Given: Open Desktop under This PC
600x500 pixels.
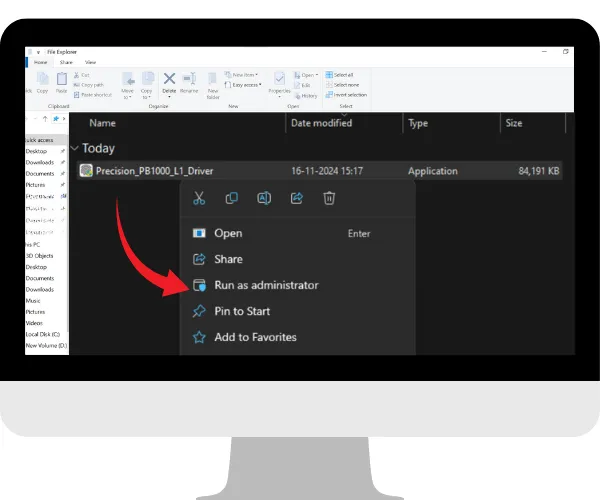Looking at the screenshot, I should 36,267.
